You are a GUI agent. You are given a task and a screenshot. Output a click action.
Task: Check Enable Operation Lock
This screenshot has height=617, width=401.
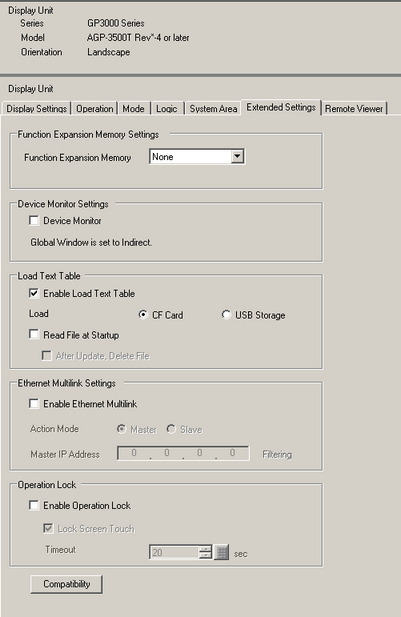(x=34, y=505)
